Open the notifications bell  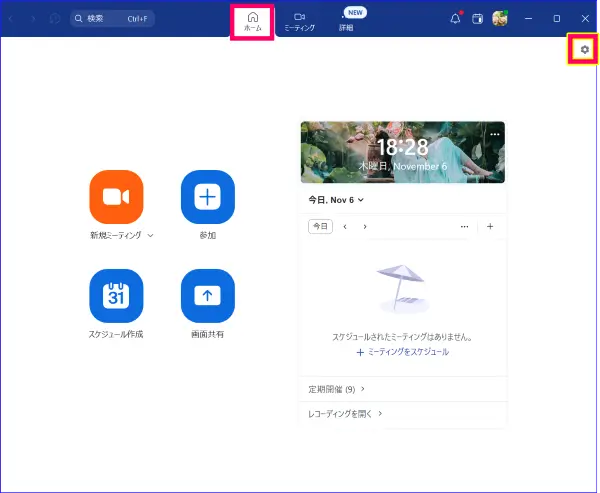(x=455, y=18)
